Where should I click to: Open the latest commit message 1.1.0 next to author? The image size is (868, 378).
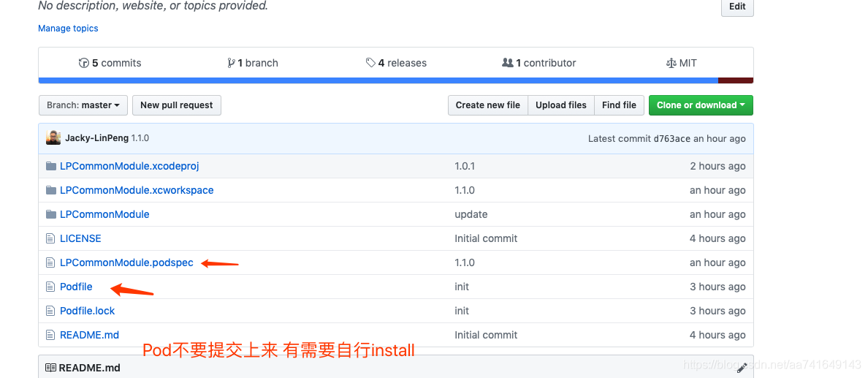click(x=140, y=138)
